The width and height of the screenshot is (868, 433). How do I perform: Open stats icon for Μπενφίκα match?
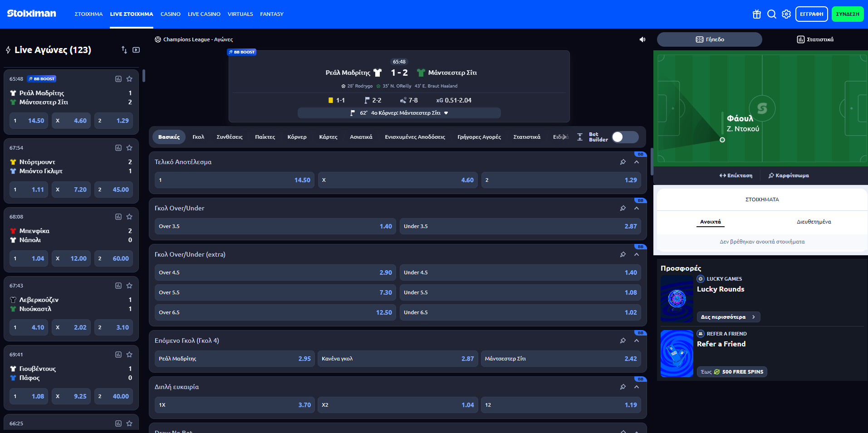click(x=118, y=217)
